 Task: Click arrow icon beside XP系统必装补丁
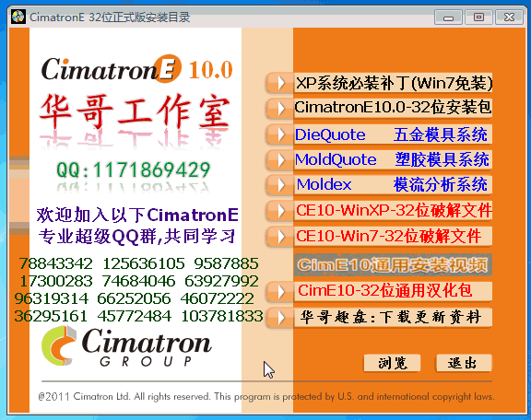[x=280, y=83]
